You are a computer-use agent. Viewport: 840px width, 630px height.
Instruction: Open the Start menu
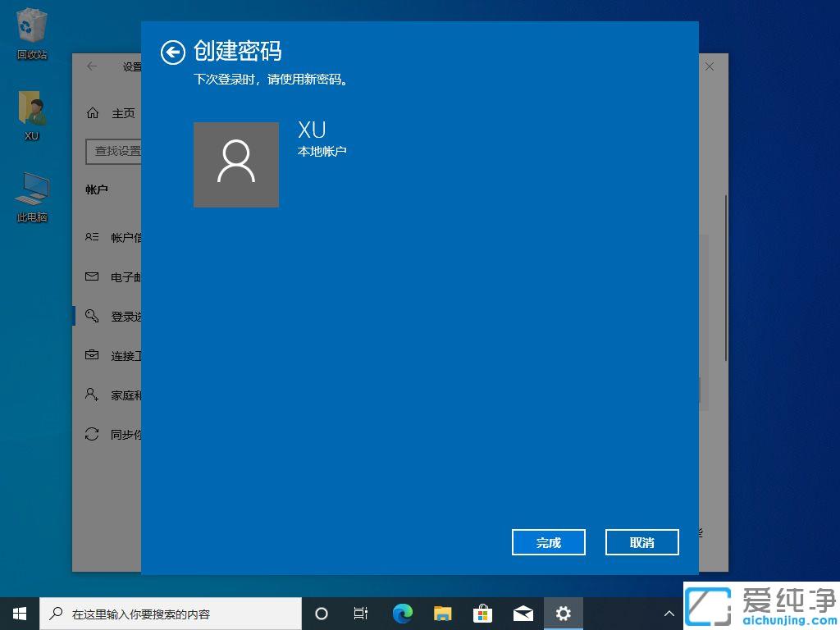point(19,613)
